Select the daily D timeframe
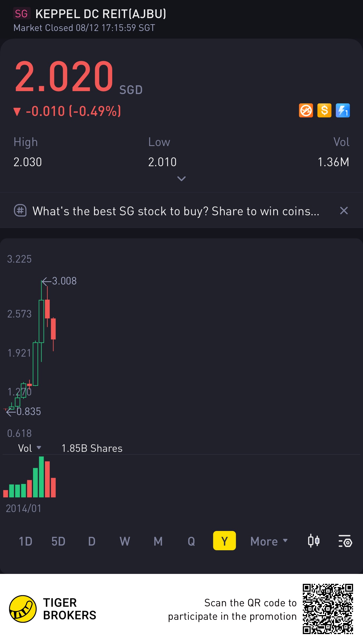This screenshot has width=363, height=644. tap(92, 541)
